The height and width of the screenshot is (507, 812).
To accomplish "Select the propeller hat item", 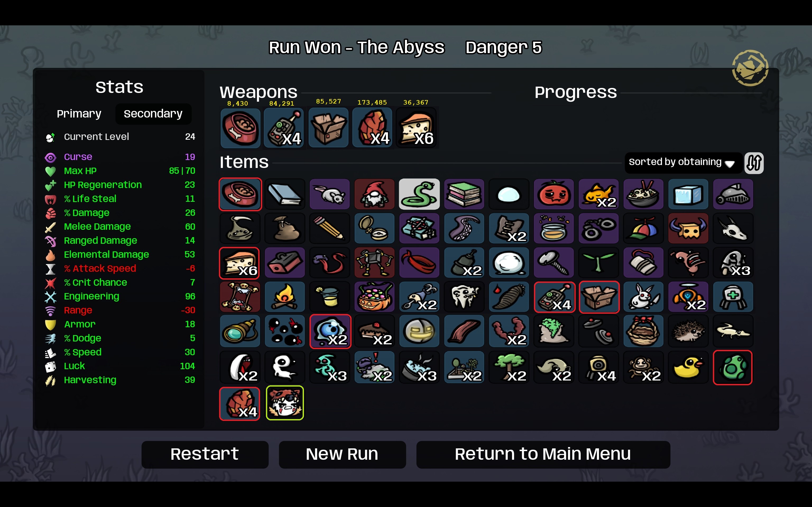I will tap(643, 228).
